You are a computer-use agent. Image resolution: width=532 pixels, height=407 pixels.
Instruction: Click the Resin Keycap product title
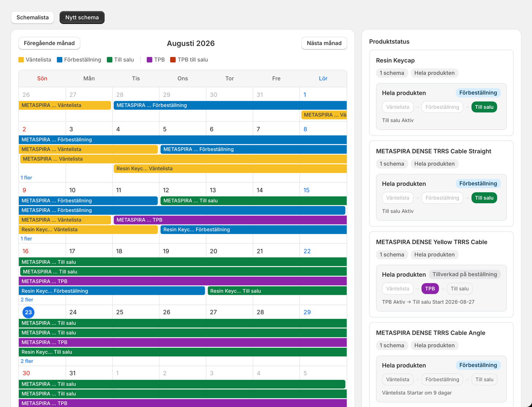pyautogui.click(x=395, y=60)
